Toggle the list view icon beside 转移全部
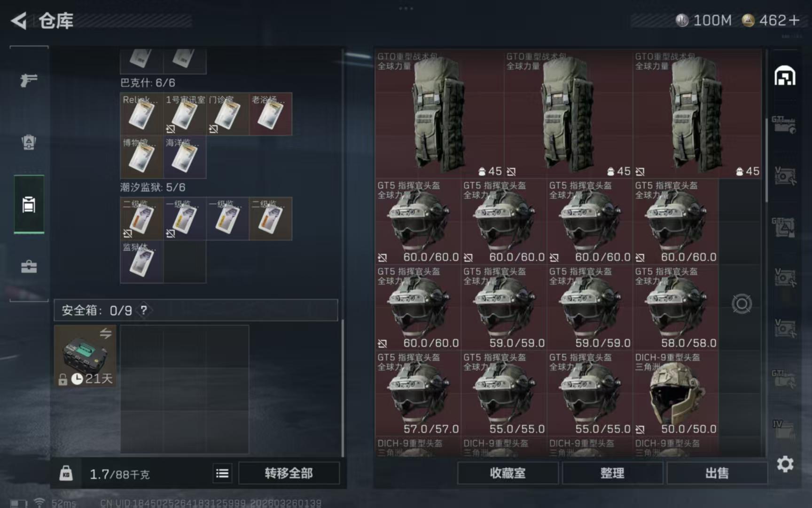812x508 pixels. tap(222, 473)
